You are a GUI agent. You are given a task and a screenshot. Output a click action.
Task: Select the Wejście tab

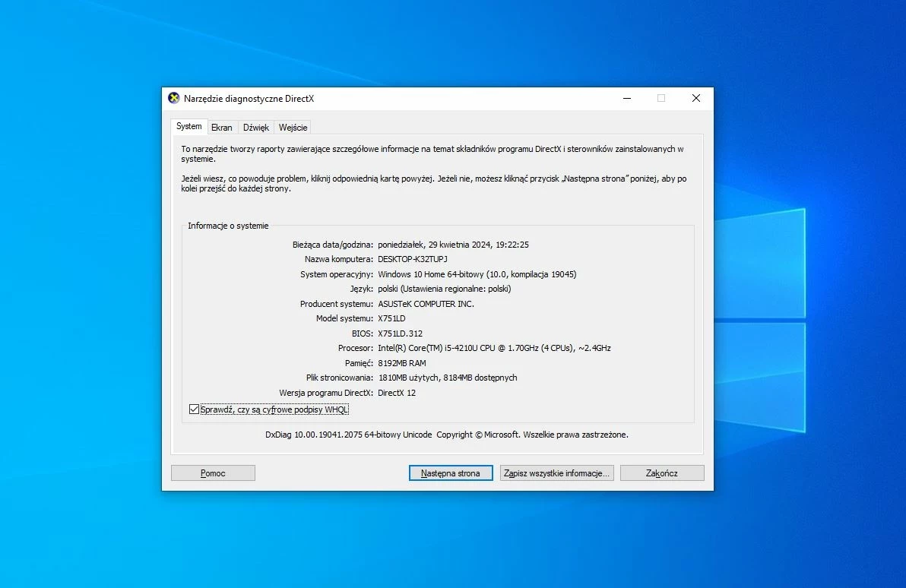[x=293, y=128]
